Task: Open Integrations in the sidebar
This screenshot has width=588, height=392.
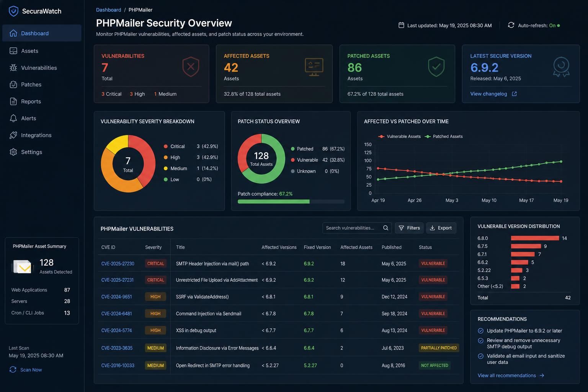Action: [42, 135]
